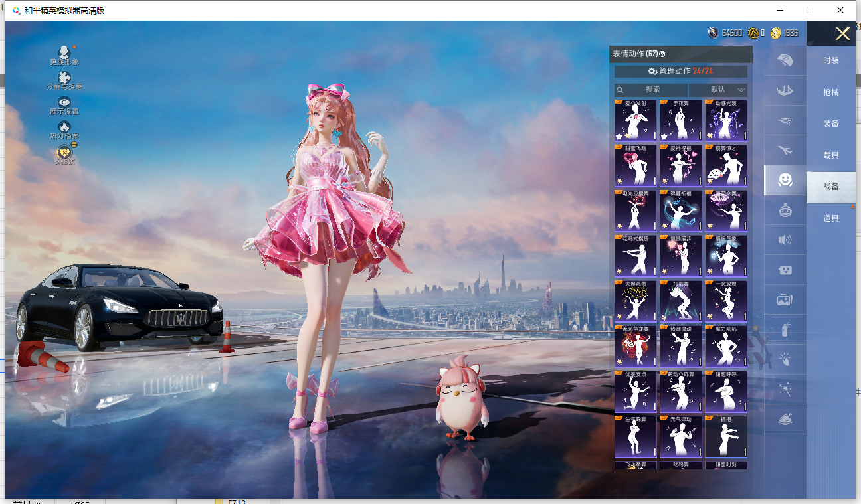Click the 1986 gold balance text
The width and height of the screenshot is (861, 504).
(791, 33)
